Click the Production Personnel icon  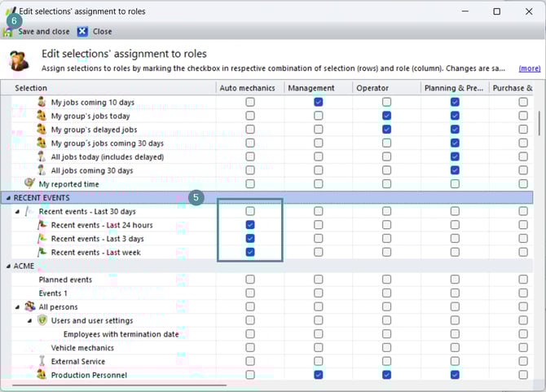[42, 375]
